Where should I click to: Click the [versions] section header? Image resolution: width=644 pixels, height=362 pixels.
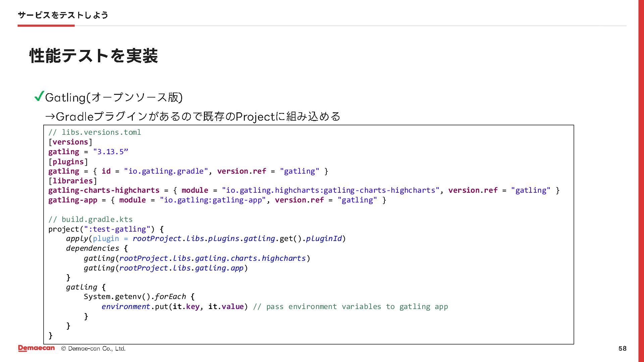pos(70,142)
